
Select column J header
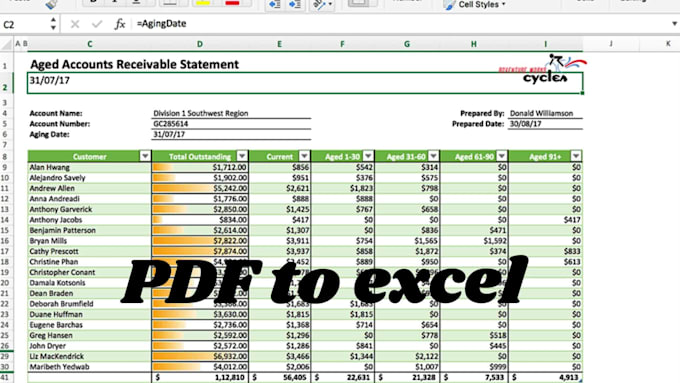pos(611,44)
